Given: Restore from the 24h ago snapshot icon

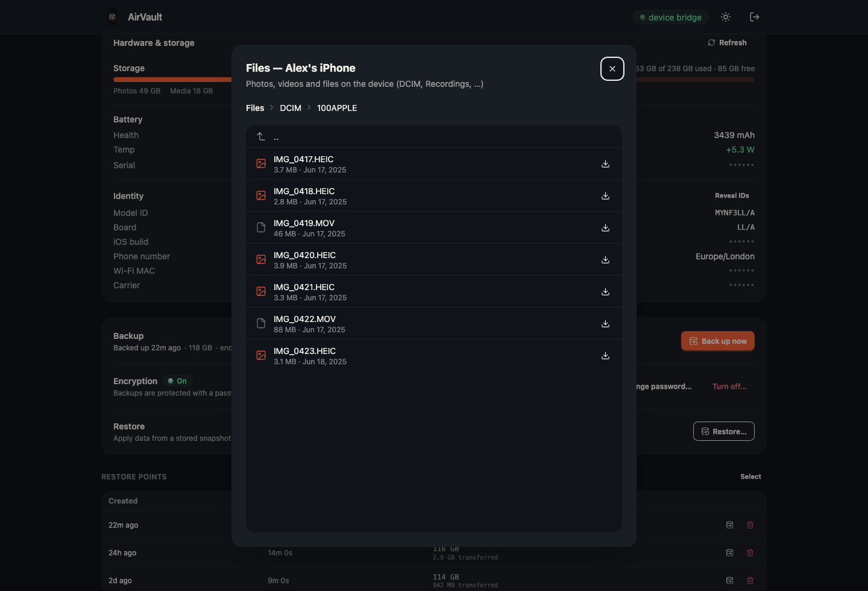Looking at the screenshot, I should (730, 553).
